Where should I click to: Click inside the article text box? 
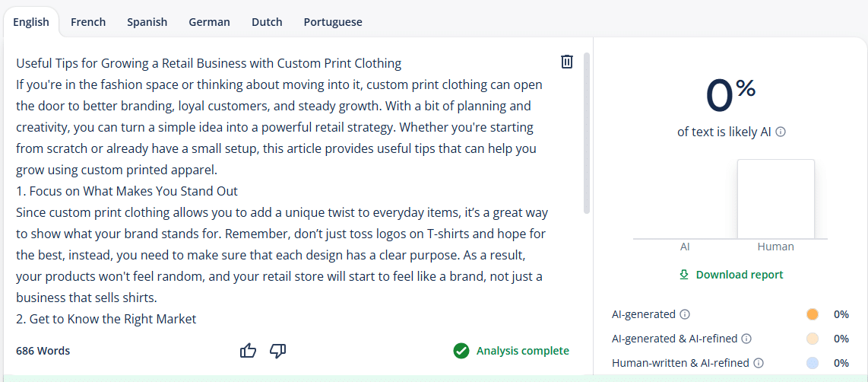click(281, 190)
